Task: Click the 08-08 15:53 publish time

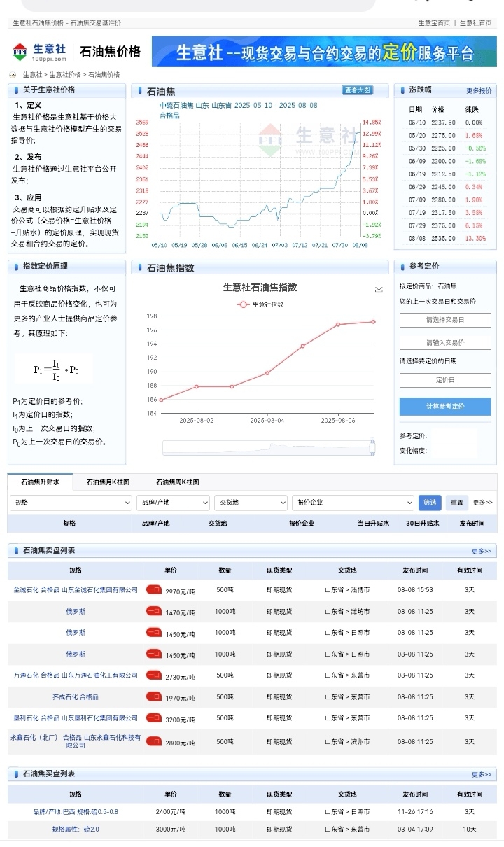Action: coord(415,590)
